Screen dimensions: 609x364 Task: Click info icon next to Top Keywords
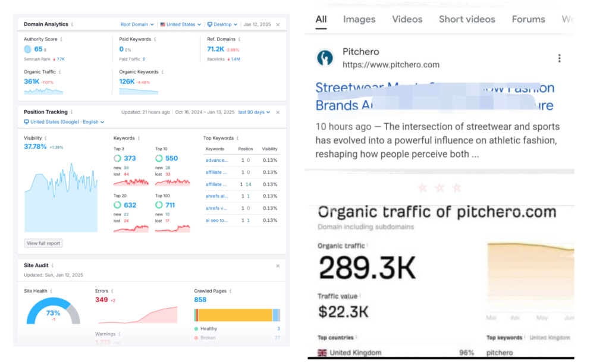coord(237,139)
